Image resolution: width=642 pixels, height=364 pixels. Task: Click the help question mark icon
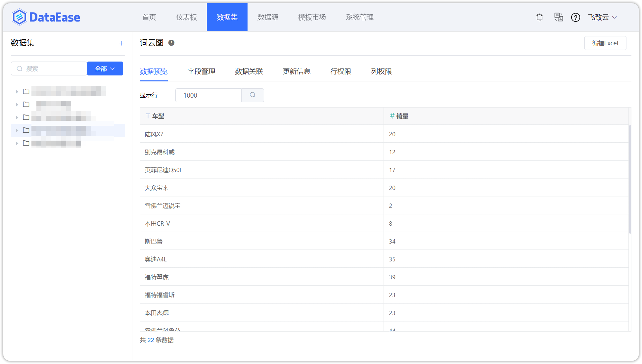(x=576, y=17)
